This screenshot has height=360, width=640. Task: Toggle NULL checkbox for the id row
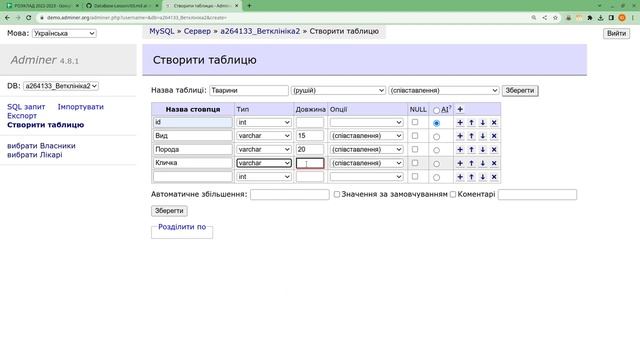[x=415, y=122]
